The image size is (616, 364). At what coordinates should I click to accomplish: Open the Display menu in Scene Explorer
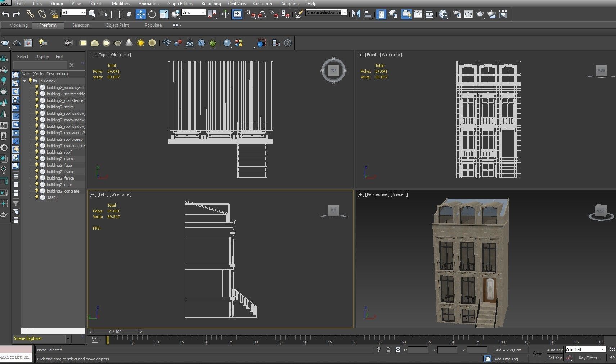[42, 57]
